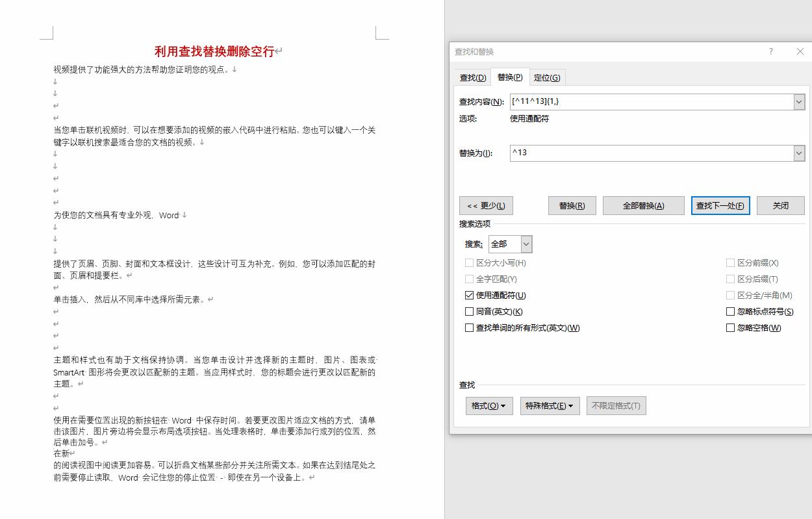
Task: Enable 忽略标点符号 option
Action: (x=730, y=311)
